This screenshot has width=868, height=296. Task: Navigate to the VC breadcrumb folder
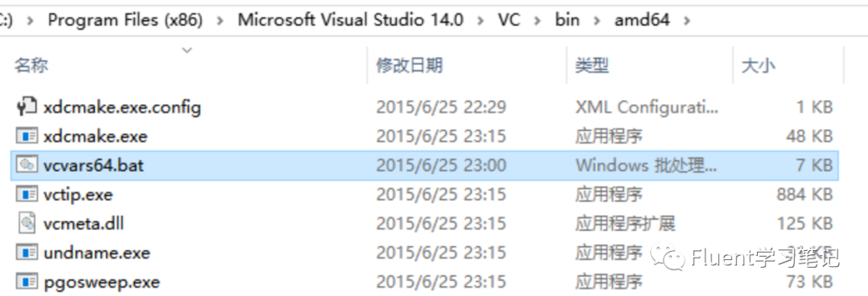tap(509, 20)
